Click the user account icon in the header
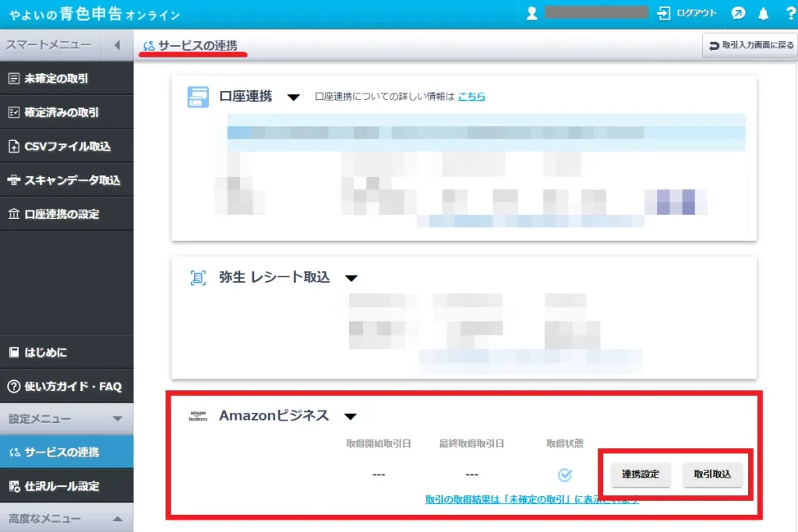This screenshot has width=798, height=532. (x=531, y=13)
